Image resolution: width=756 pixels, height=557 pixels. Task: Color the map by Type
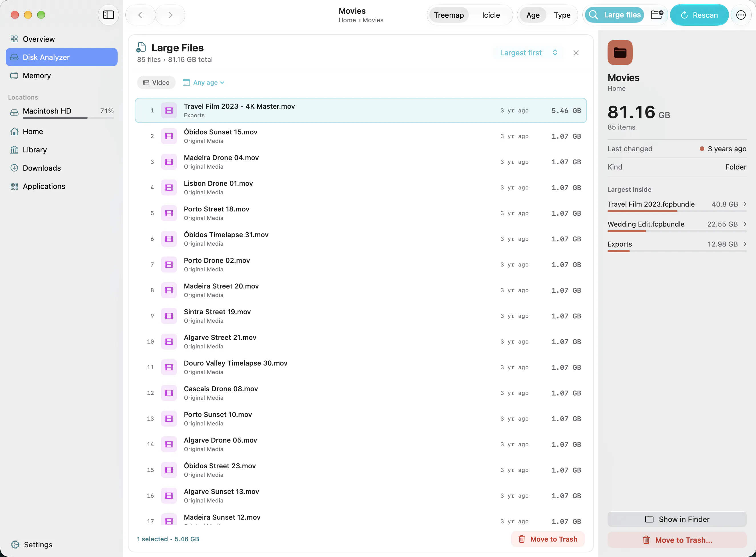pos(562,15)
